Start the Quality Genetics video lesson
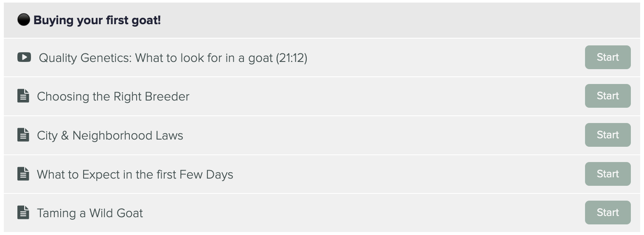 pyautogui.click(x=608, y=57)
